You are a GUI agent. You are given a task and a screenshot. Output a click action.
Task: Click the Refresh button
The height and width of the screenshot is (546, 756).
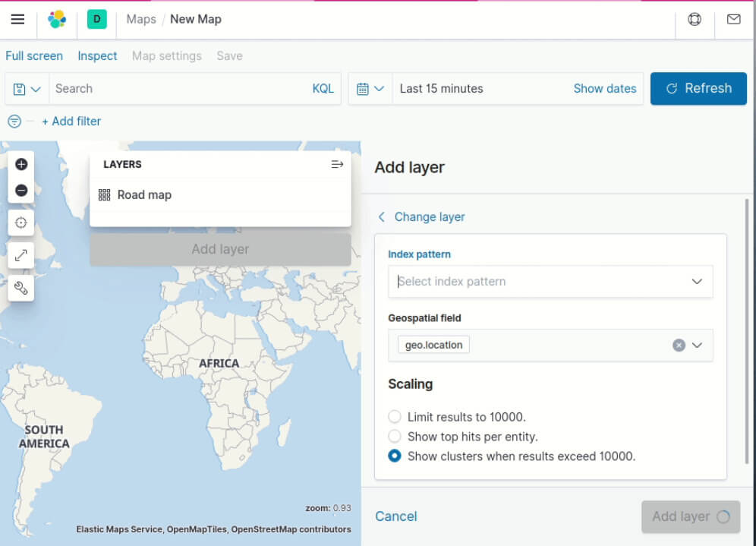(x=698, y=89)
